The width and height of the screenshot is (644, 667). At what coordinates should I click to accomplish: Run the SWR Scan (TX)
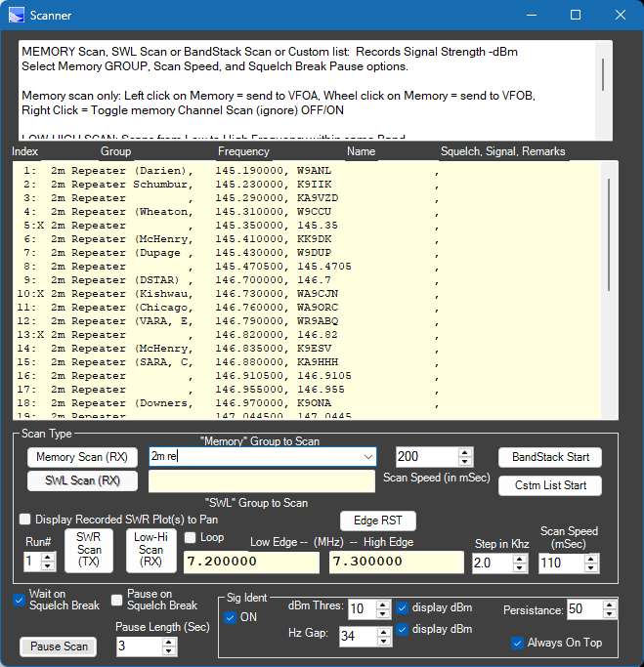89,551
